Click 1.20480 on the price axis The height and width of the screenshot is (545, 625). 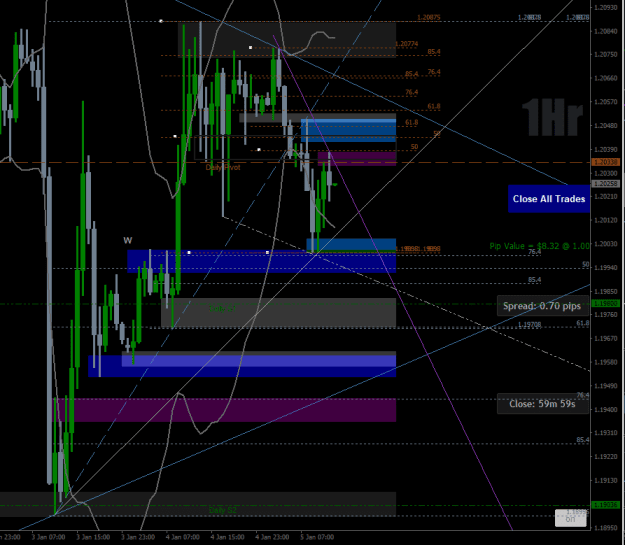[x=606, y=126]
